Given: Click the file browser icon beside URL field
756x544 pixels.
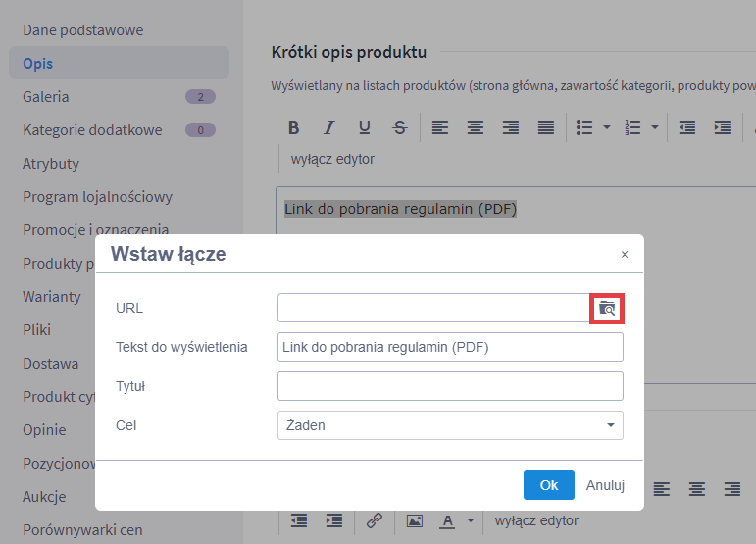Looking at the screenshot, I should tap(607, 308).
